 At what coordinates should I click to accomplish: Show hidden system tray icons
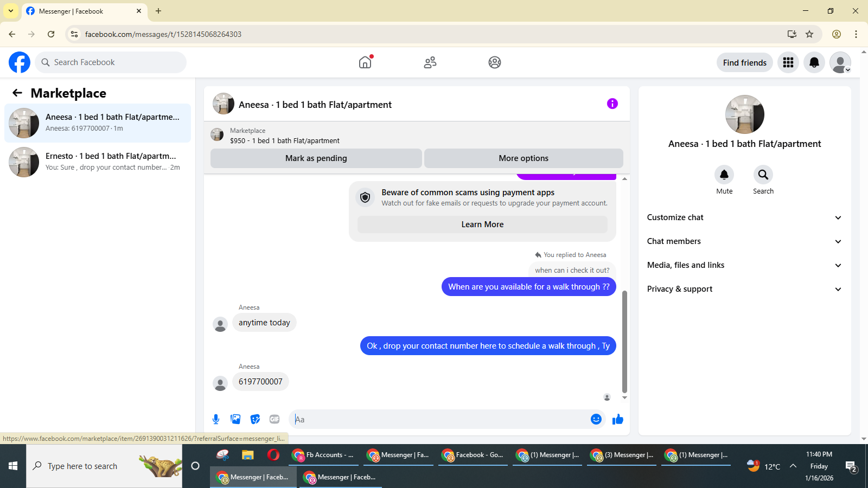[793, 466]
